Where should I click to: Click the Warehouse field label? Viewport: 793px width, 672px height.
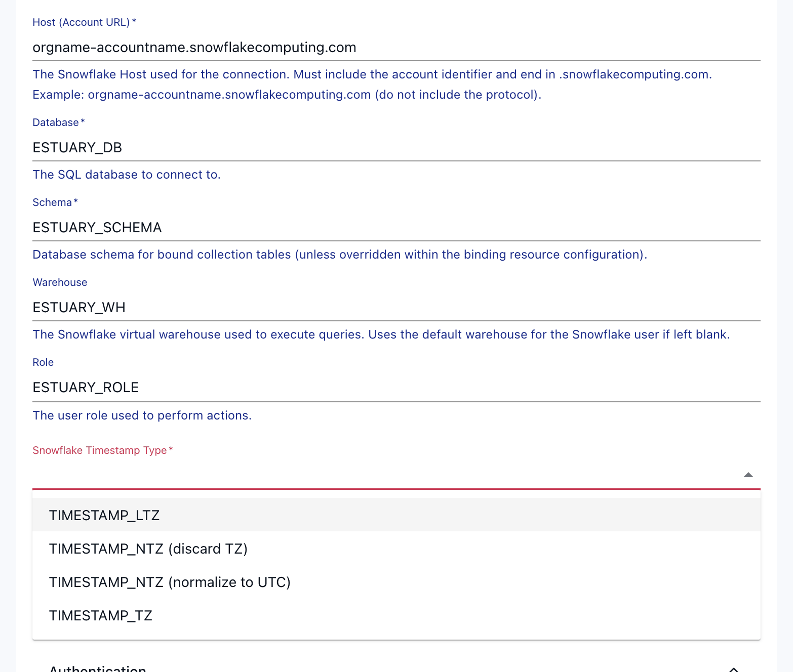60,282
